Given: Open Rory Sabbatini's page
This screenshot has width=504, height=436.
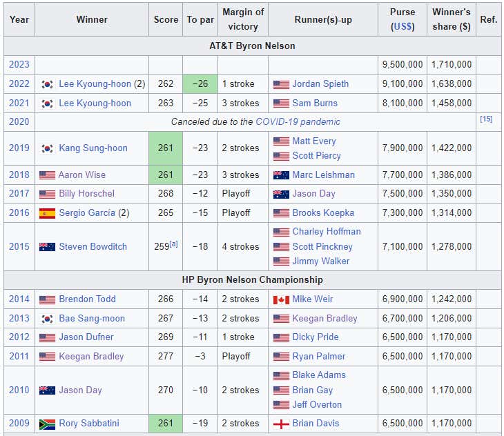Looking at the screenshot, I should click(89, 423).
